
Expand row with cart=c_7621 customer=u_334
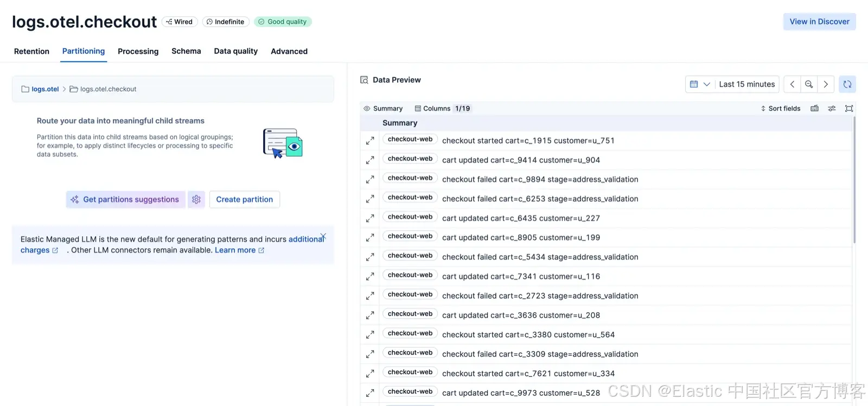tap(370, 373)
